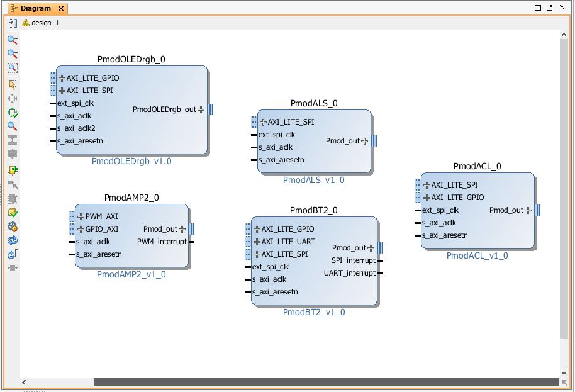Click the green regenerate layout icon
575x392 pixels.
tap(13, 113)
